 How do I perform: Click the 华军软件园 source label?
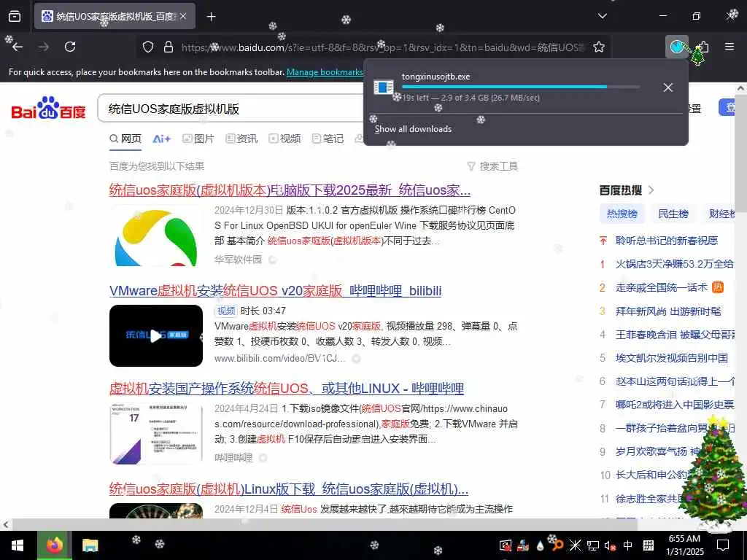tap(239, 260)
